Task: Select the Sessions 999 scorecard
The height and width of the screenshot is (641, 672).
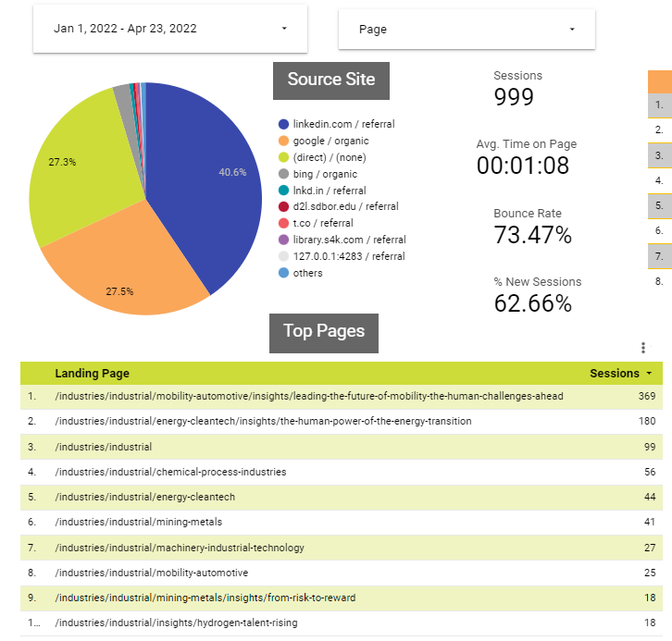Action: coord(518,89)
